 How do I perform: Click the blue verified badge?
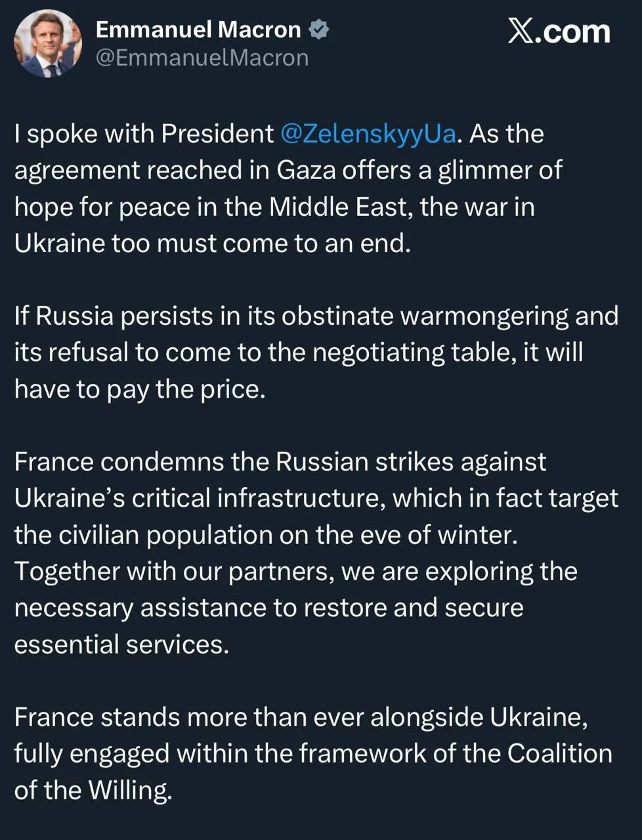click(319, 30)
